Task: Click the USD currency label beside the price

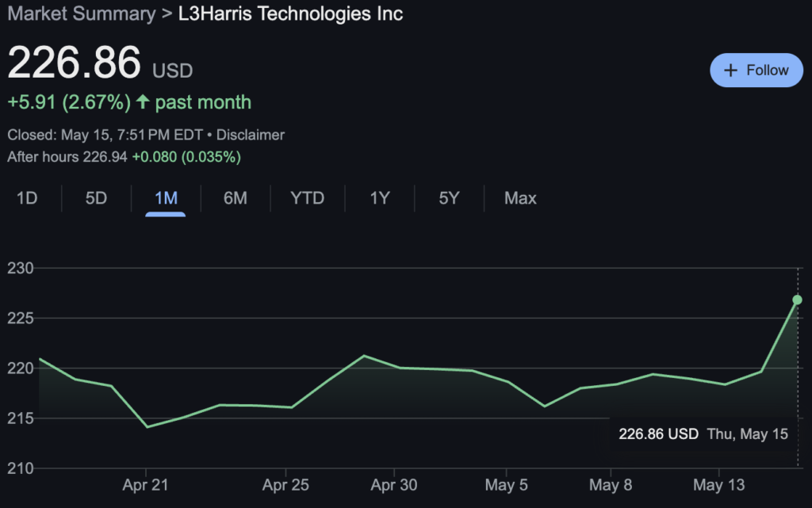Action: [172, 71]
